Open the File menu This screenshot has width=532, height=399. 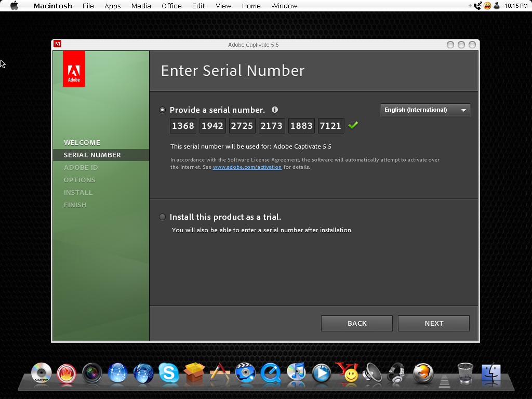[x=88, y=6]
